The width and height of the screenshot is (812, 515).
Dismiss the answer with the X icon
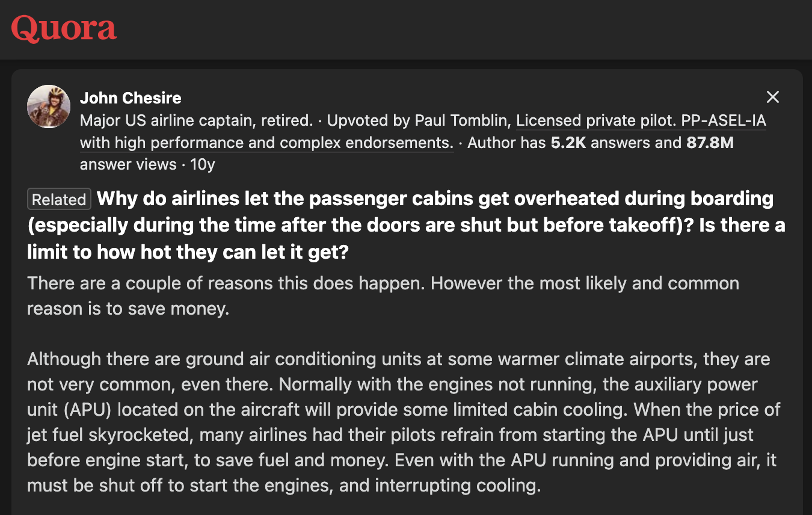click(773, 97)
